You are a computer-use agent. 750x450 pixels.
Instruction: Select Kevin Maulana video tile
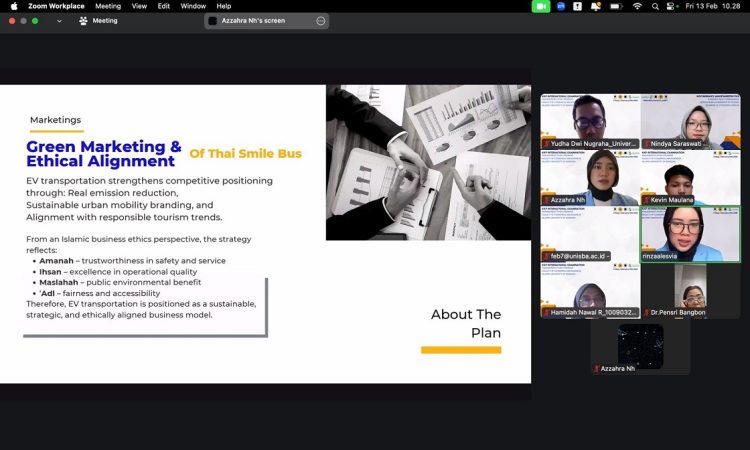pos(691,178)
